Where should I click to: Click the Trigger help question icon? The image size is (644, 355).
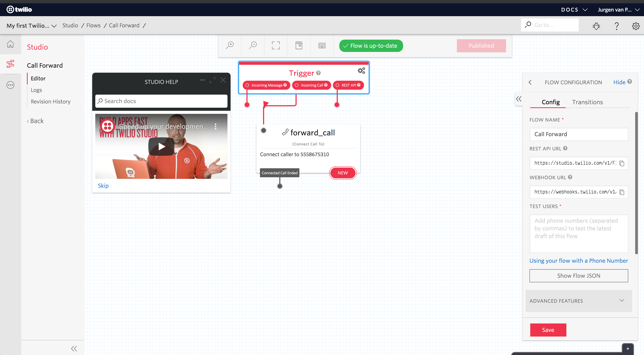[x=318, y=73]
